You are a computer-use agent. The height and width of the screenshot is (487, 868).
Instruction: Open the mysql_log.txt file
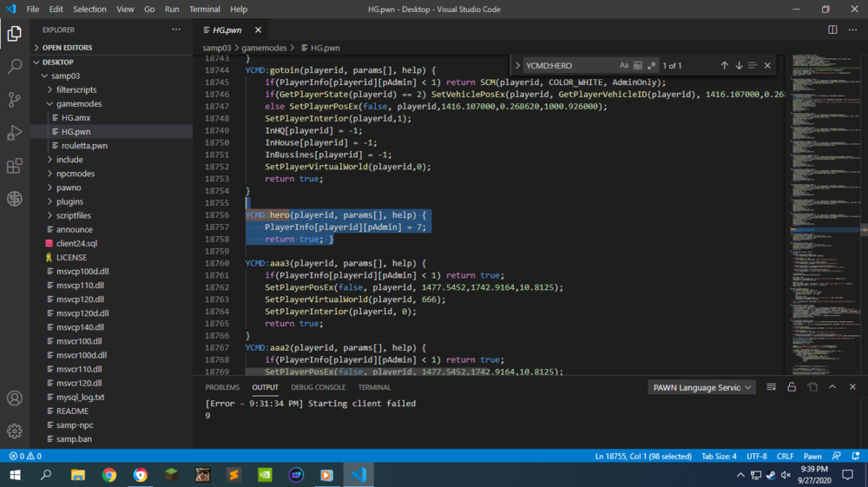pyautogui.click(x=111, y=397)
